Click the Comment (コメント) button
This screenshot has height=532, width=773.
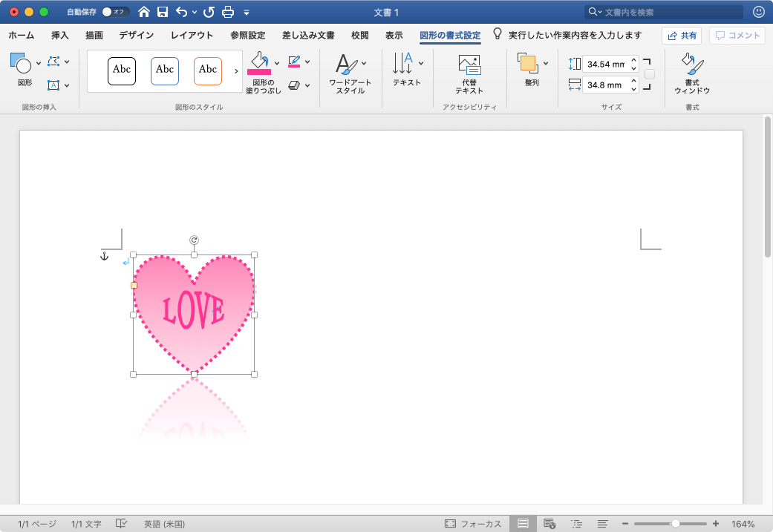tap(737, 36)
